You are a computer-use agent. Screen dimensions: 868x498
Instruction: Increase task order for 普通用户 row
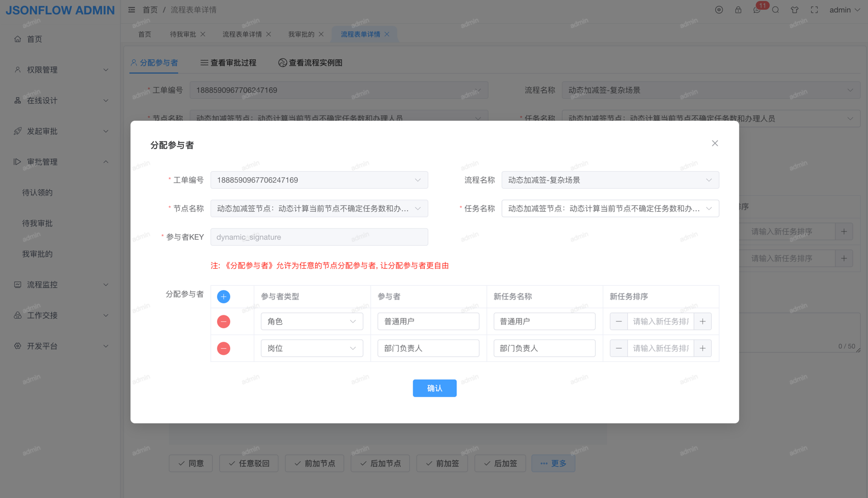coord(703,321)
